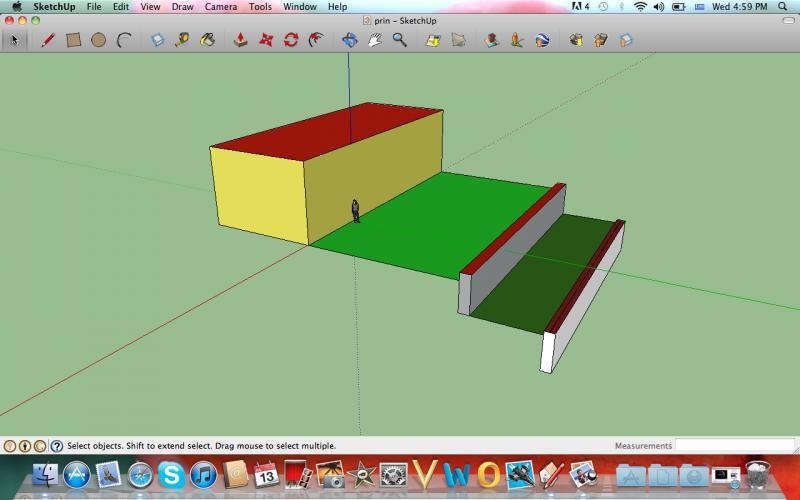Screen dimensions: 800x500
Task: Open Safari from the Dock
Action: [x=140, y=476]
